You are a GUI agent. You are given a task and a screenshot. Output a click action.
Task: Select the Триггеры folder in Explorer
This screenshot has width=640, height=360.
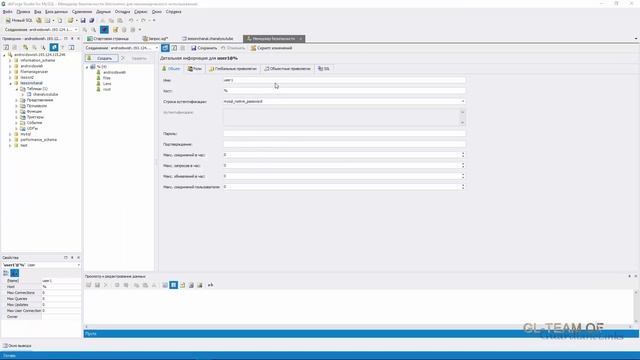pos(35,117)
